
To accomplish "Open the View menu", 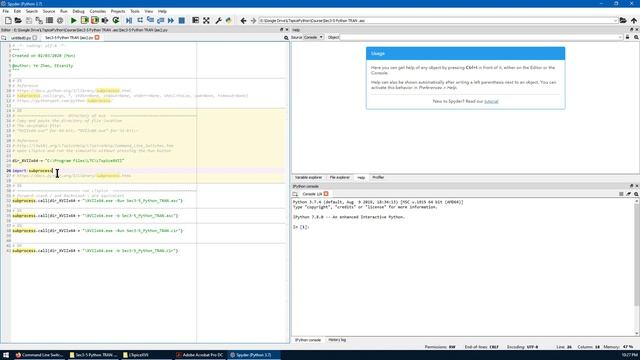I will click(x=149, y=11).
